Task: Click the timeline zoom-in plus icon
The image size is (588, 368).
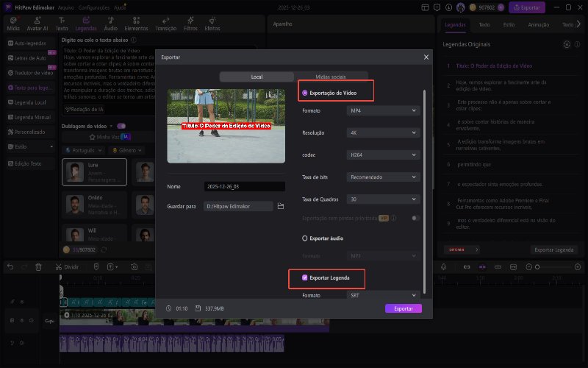Action: tap(578, 267)
